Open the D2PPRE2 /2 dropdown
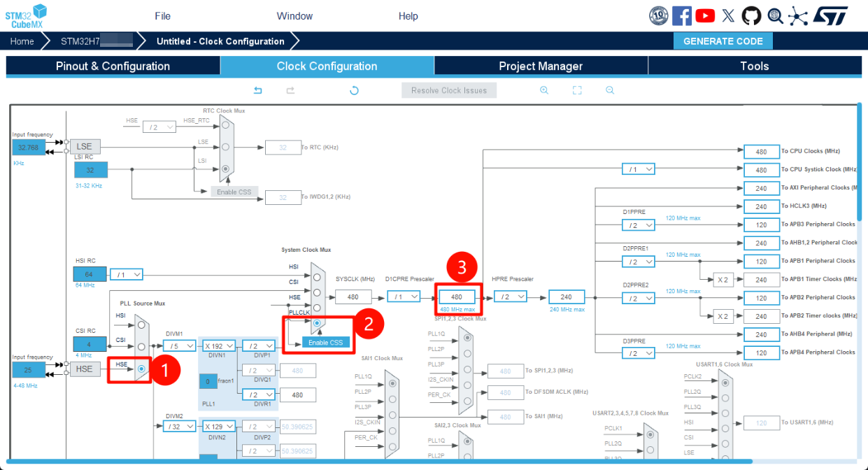 639,298
